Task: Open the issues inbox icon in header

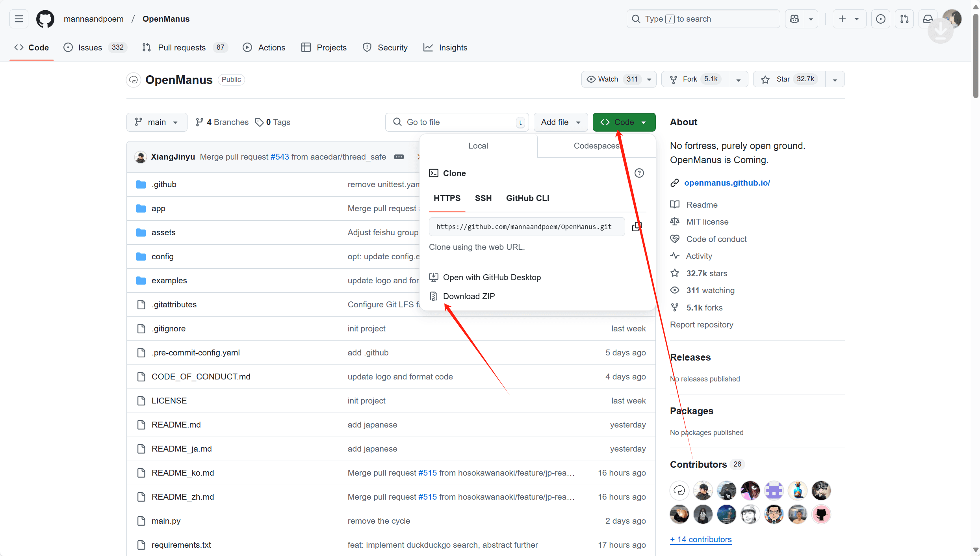Action: tap(881, 19)
